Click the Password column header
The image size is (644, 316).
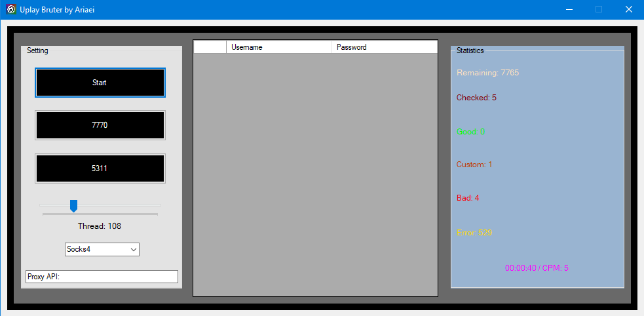point(385,47)
